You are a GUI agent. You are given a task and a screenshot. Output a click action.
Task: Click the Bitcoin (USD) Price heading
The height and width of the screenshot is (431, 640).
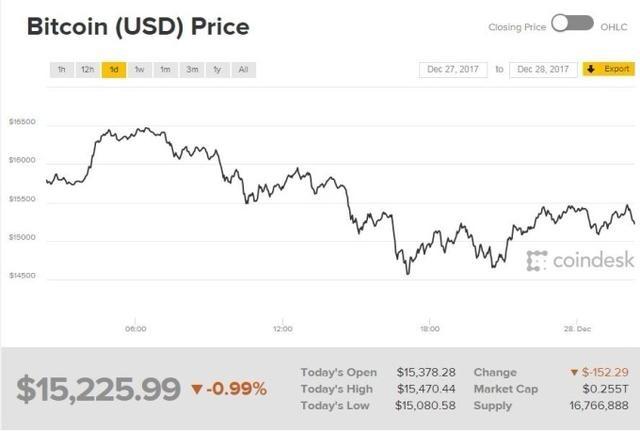[x=138, y=25]
